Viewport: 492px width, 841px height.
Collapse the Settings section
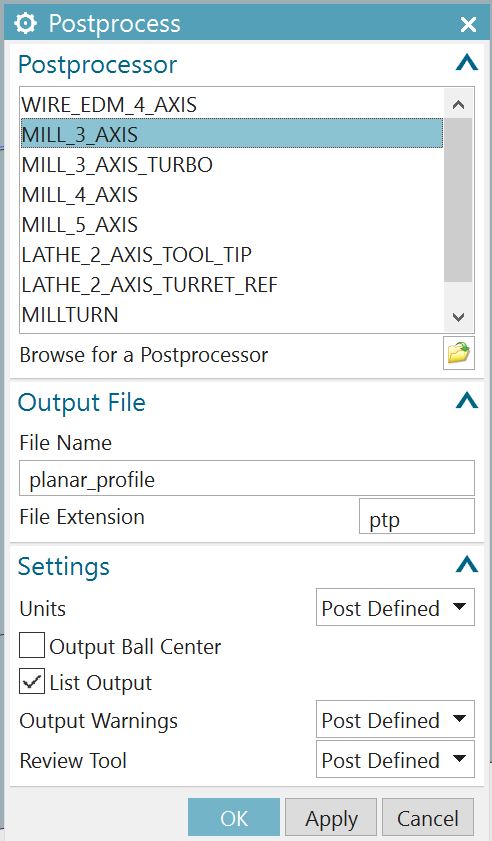tap(466, 564)
